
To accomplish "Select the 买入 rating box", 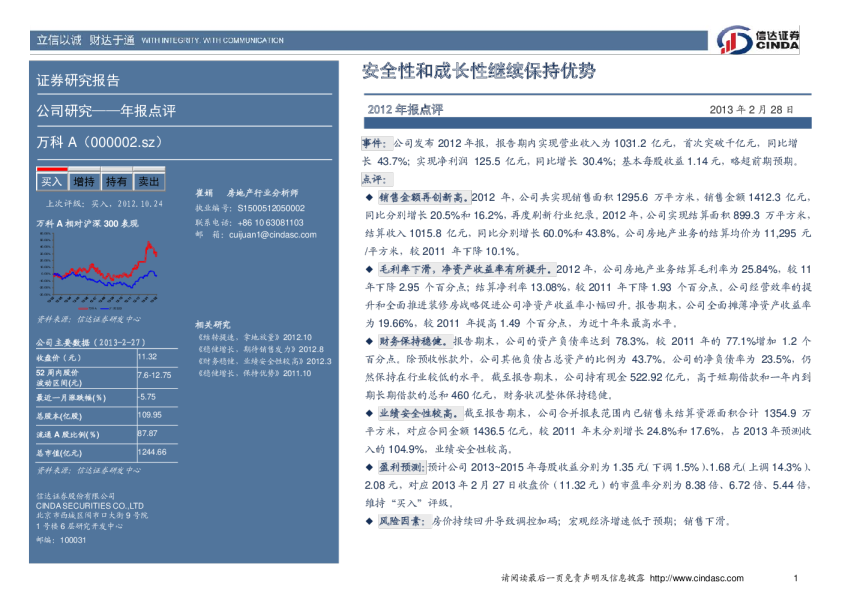I will [51, 181].
